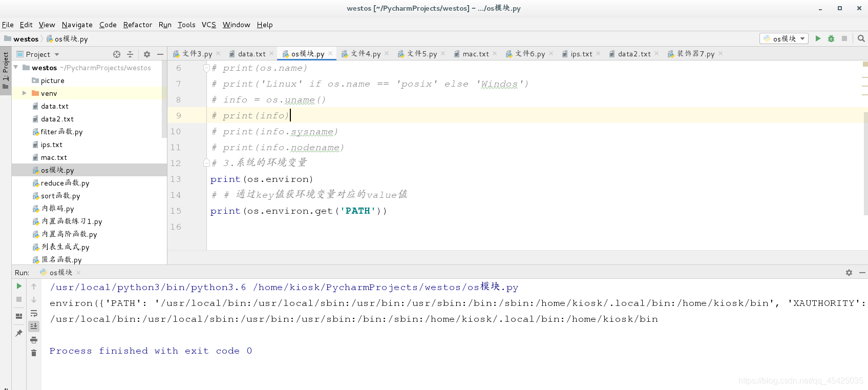This screenshot has height=390, width=868.
Task: Close the data.txt editor tab
Action: point(271,53)
